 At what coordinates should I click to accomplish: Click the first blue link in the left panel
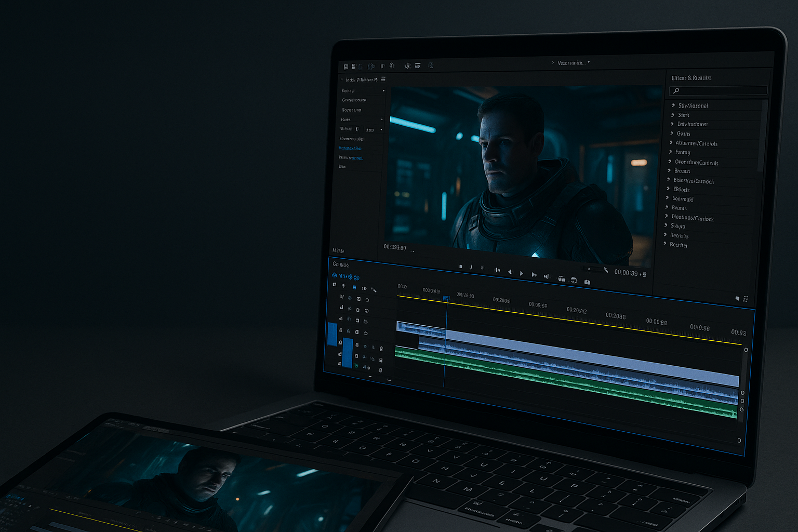coord(350,149)
